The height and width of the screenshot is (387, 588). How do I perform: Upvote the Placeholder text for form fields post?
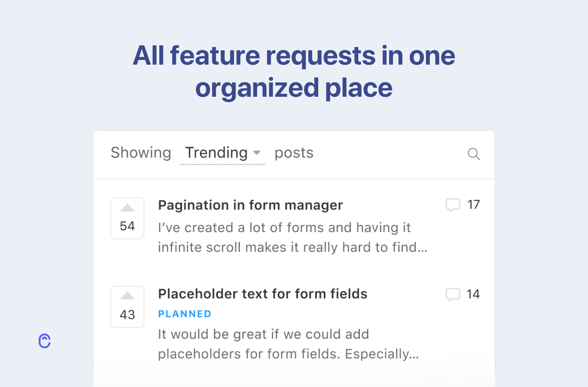(x=127, y=296)
